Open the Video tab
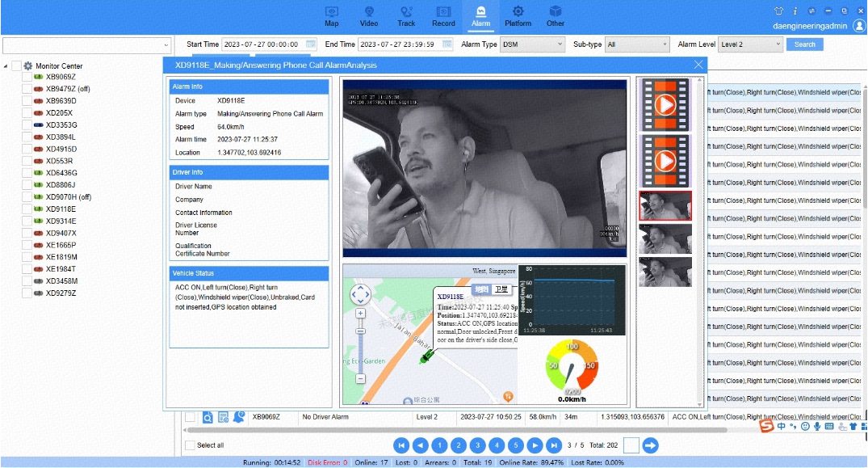Screen dimensions: 868x468 [x=369, y=16]
